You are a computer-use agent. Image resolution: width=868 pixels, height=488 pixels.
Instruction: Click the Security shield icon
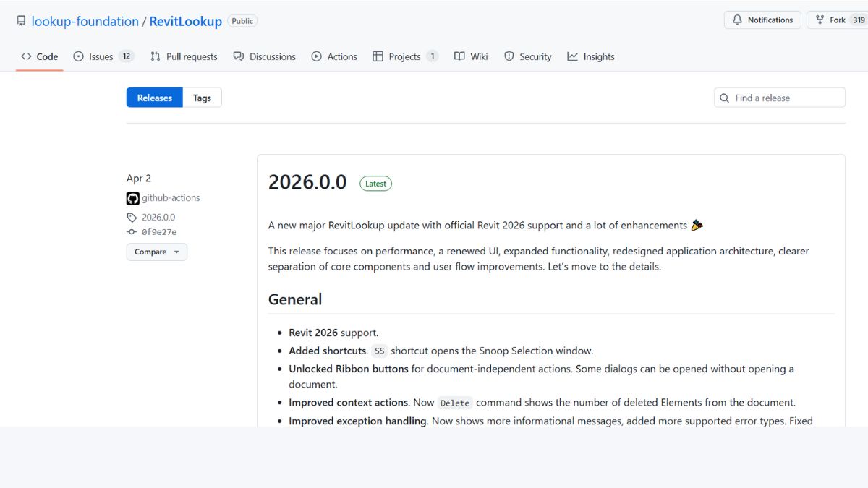tap(509, 56)
